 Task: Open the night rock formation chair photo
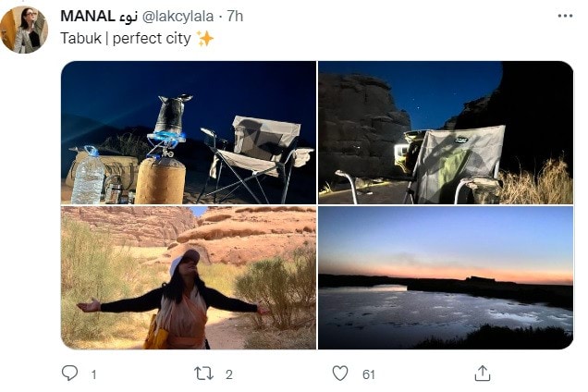click(446, 132)
